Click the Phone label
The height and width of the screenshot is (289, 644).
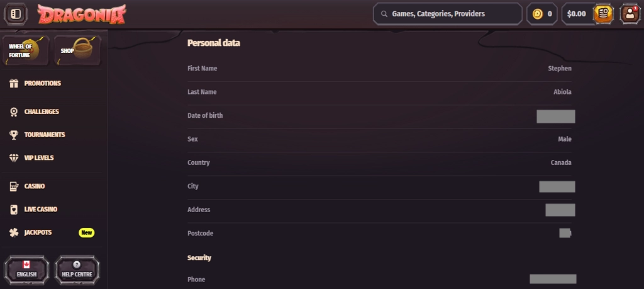pyautogui.click(x=196, y=280)
